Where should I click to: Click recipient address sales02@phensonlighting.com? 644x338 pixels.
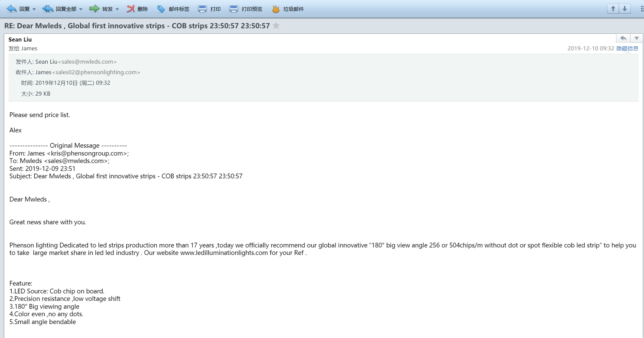(x=96, y=72)
